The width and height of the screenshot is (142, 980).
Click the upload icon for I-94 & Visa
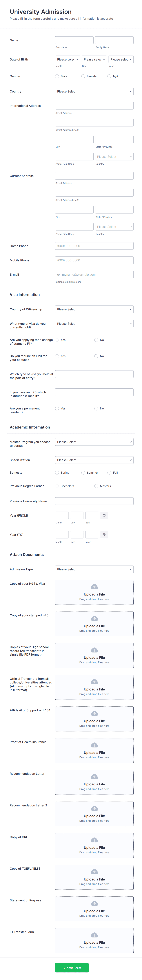[x=94, y=587]
